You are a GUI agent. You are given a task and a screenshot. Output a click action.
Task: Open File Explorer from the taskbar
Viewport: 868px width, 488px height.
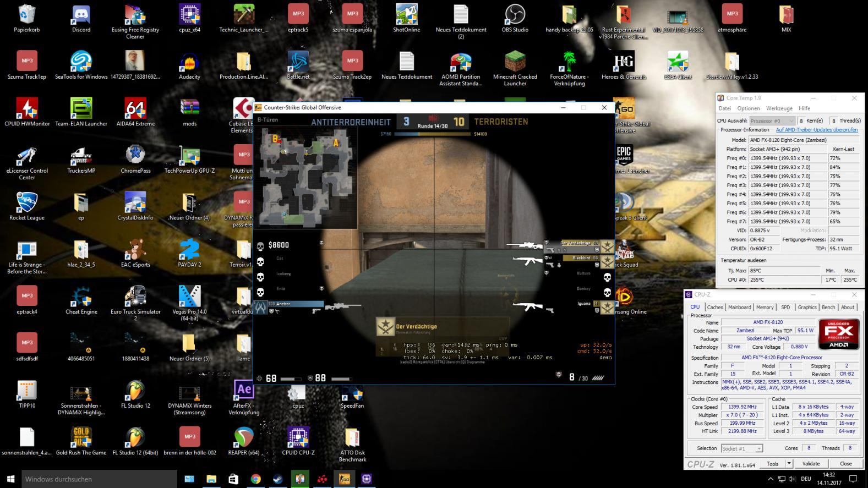click(211, 479)
